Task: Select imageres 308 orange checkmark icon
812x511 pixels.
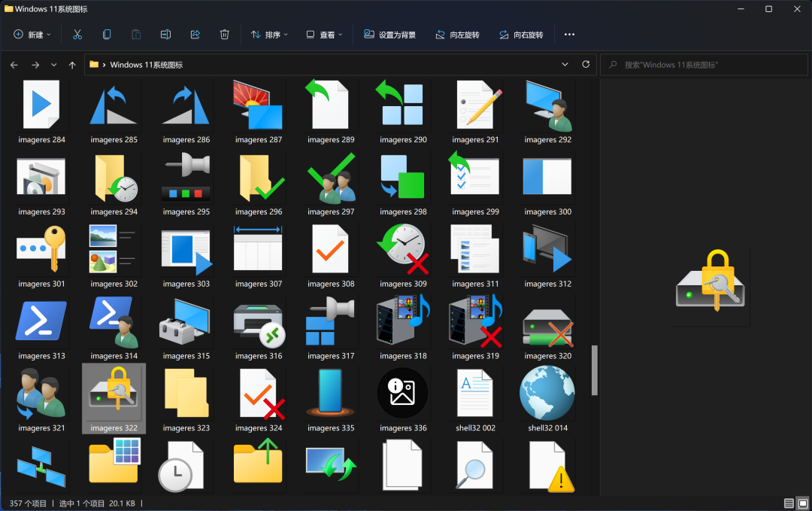Action: [x=331, y=249]
